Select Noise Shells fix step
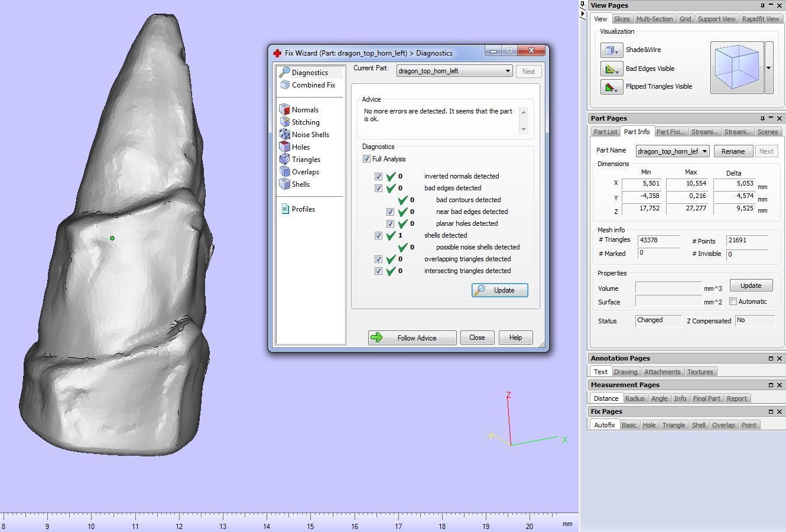The width and height of the screenshot is (786, 532). pyautogui.click(x=304, y=135)
